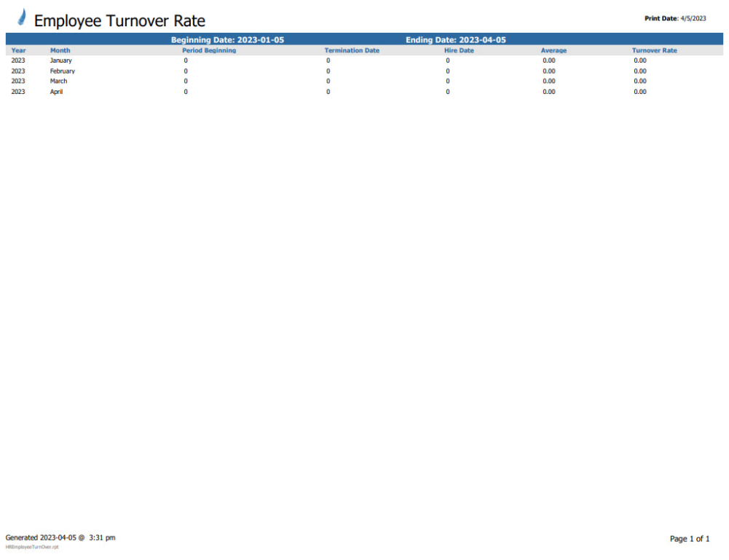Click the Turnover Rate column header
Image resolution: width=729 pixels, height=560 pixels.
coord(654,50)
